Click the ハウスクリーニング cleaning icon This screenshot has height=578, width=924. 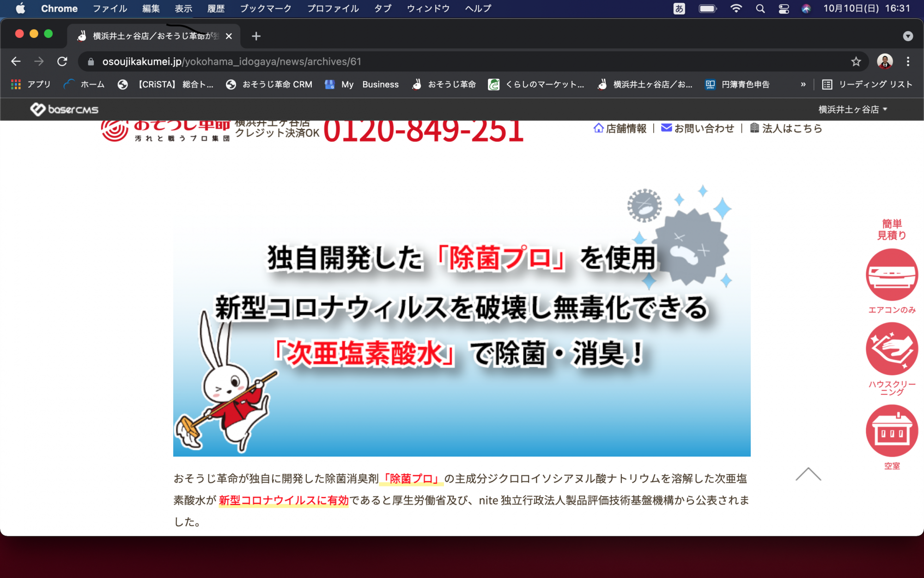(891, 349)
